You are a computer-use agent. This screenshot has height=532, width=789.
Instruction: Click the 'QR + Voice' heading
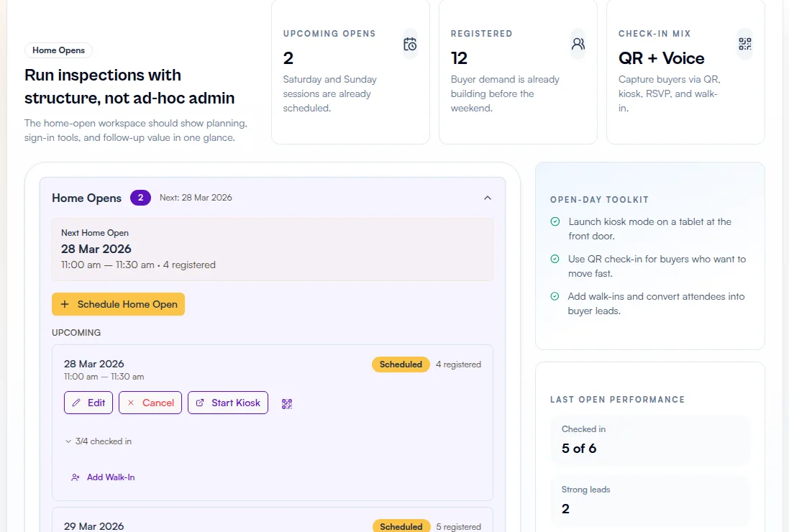click(x=661, y=58)
